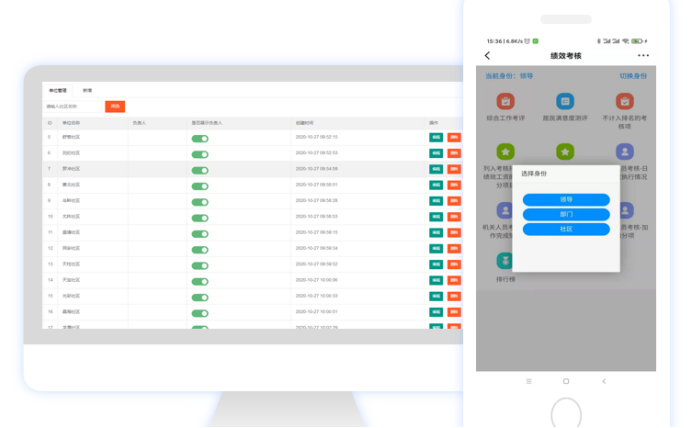Click the 负责人 column header
The height and width of the screenshot is (428, 692).
(x=139, y=123)
